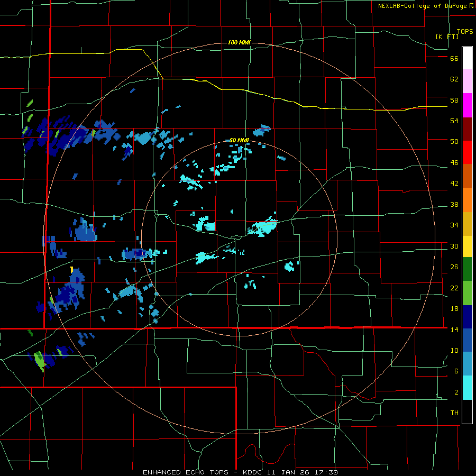Click the bright red swatch between 50 and 46
Viewport: 476px width, 476px height.
point(467,152)
